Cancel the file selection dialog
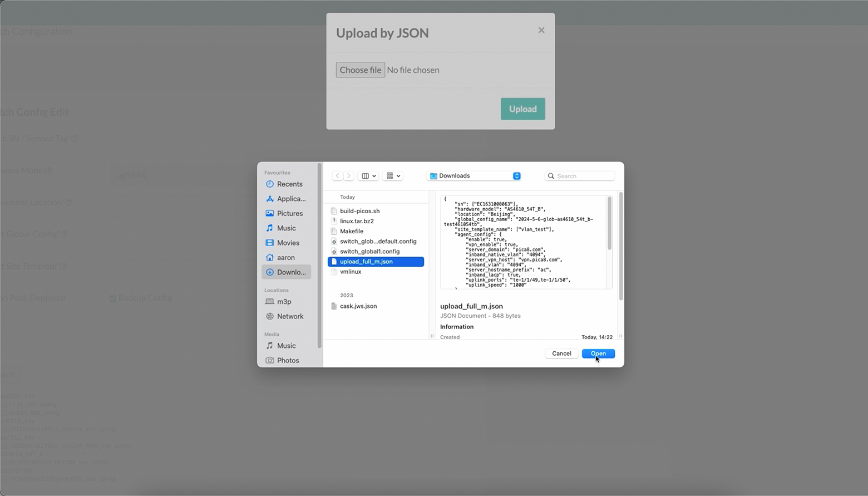Viewport: 868px width, 496px height. tap(561, 353)
